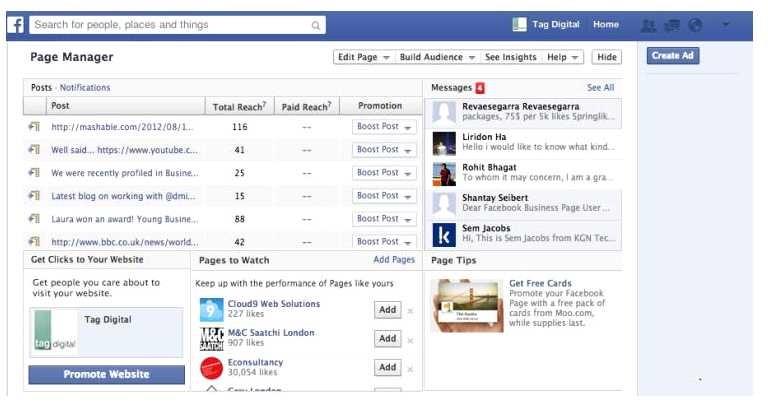Screen dimensions: 768x401
Task: Click post icon beside 'Laura won an award' post
Action: (x=34, y=219)
